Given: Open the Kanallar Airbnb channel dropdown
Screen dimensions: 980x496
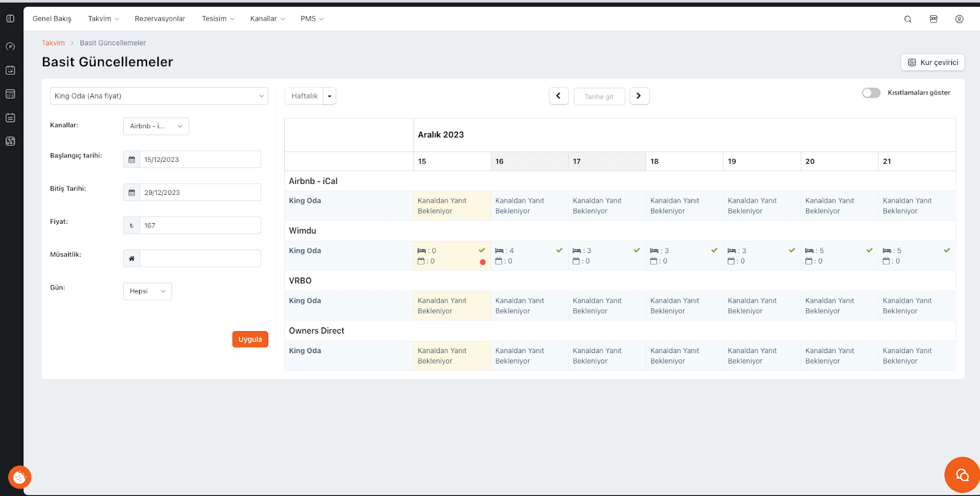Looking at the screenshot, I should point(156,126).
